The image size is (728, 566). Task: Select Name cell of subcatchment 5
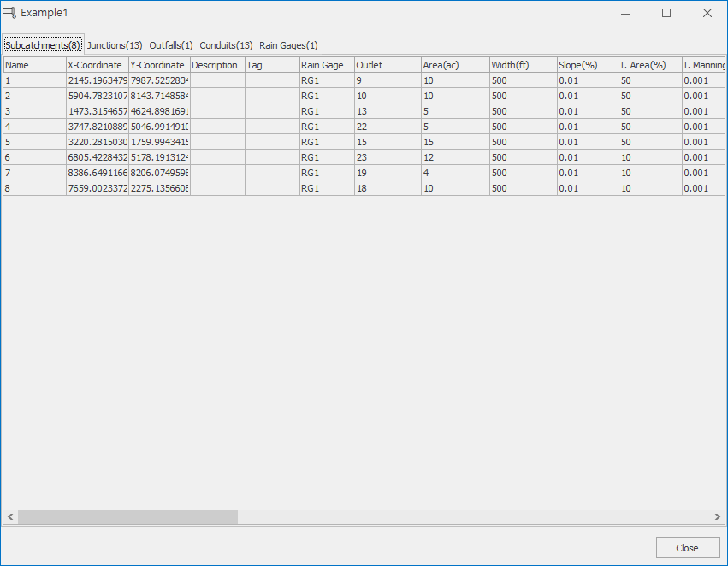click(x=35, y=142)
